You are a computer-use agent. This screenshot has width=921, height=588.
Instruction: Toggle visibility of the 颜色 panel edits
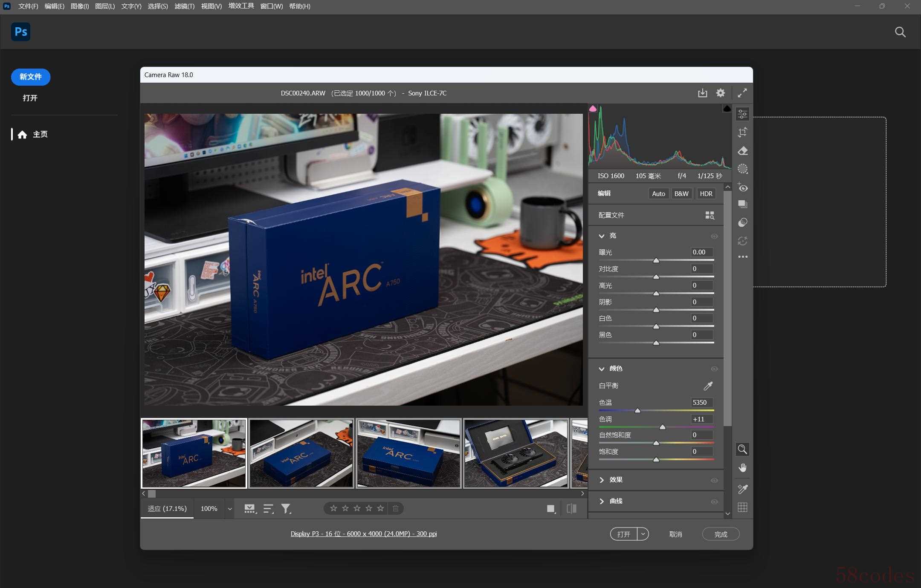tap(714, 369)
